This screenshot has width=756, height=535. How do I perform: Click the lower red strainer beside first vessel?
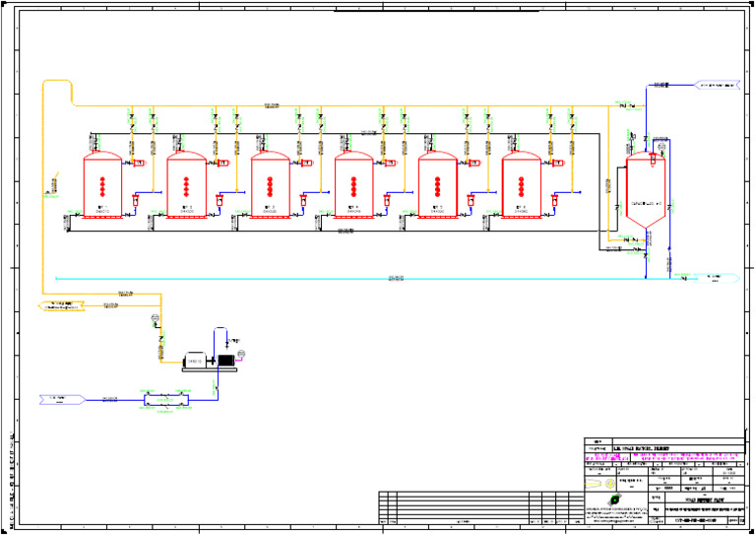coord(136,199)
